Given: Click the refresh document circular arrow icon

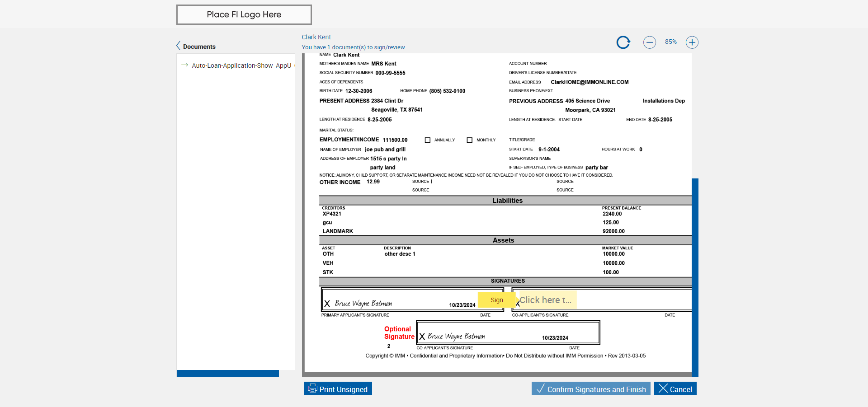Looking at the screenshot, I should click(623, 42).
